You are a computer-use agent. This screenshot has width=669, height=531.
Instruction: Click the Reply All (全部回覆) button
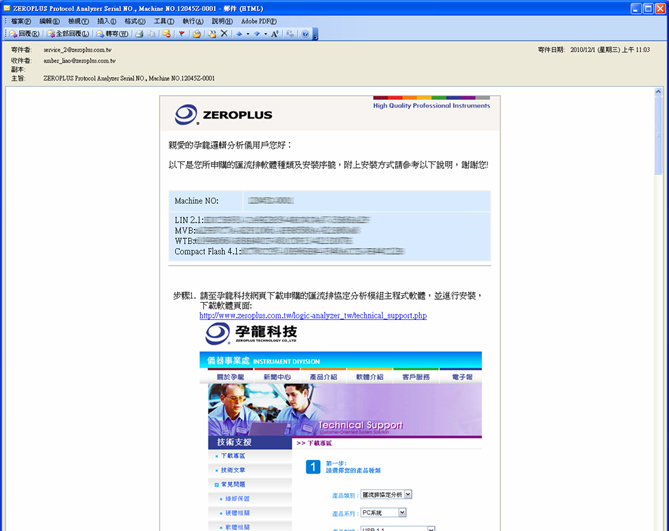(x=68, y=34)
